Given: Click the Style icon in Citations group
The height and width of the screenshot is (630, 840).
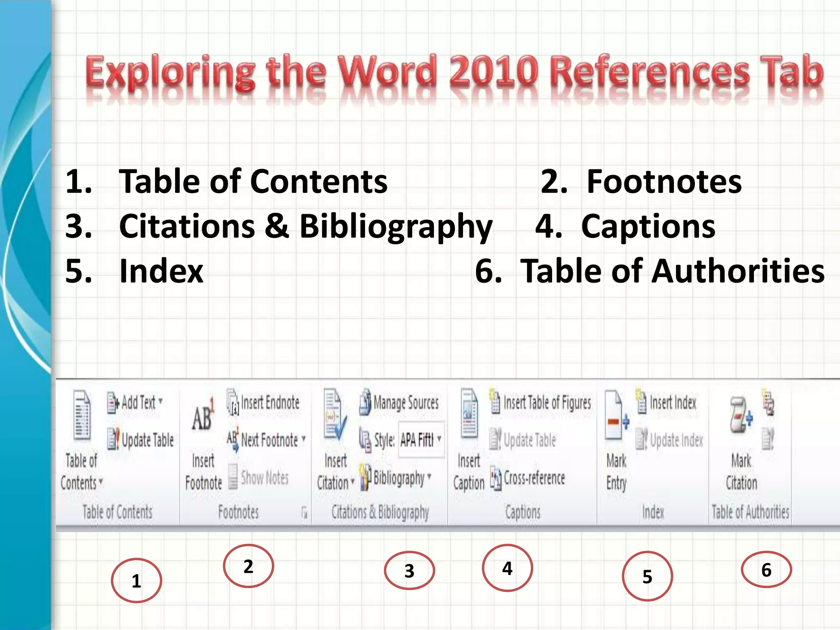Looking at the screenshot, I should pos(365,440).
